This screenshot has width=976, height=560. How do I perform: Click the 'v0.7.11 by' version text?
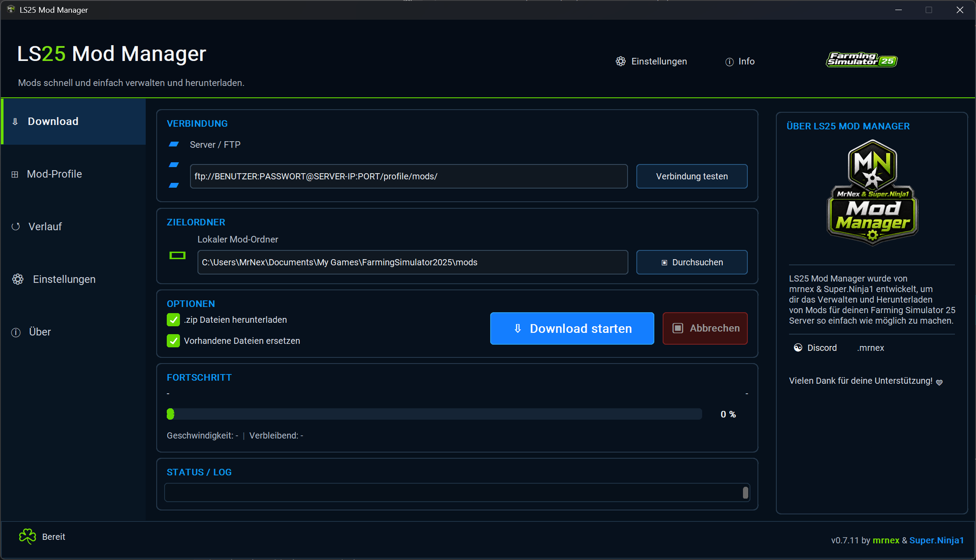[851, 541]
